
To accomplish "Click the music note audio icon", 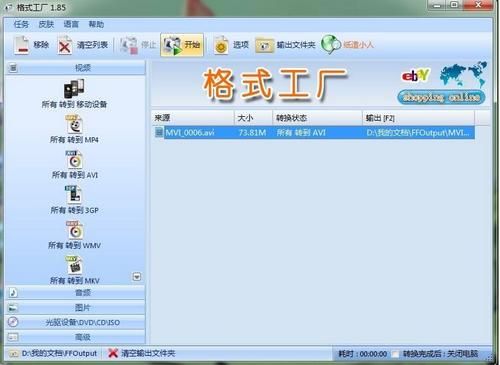I will click(x=13, y=293).
